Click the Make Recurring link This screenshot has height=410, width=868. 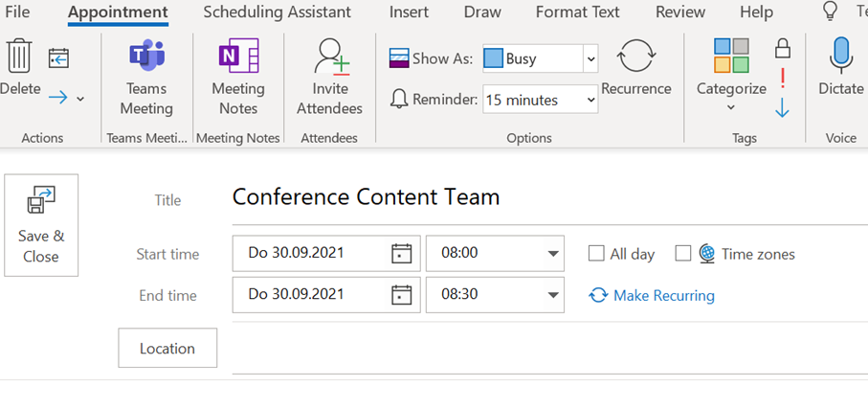click(663, 295)
